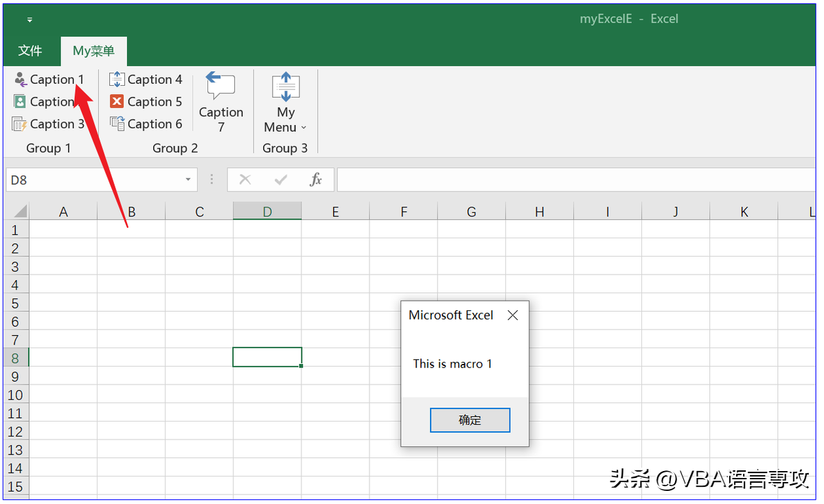Select column C header
The width and height of the screenshot is (824, 504).
pos(199,211)
